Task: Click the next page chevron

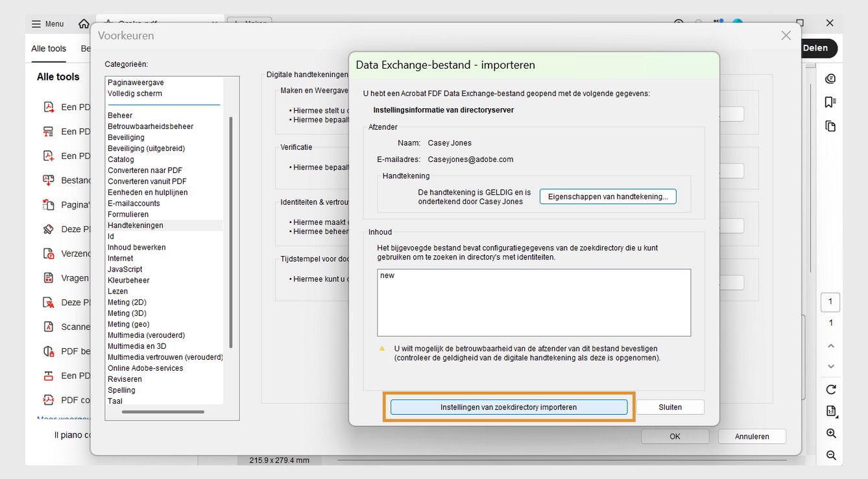Action: [830, 366]
